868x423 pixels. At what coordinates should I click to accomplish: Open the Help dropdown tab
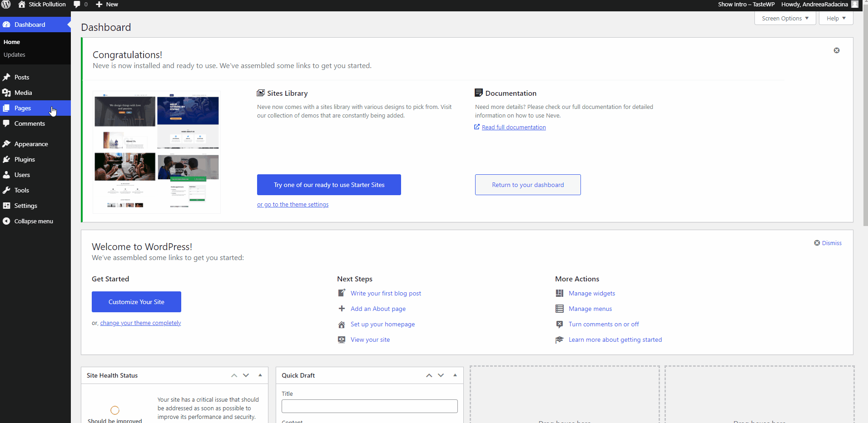tap(836, 18)
